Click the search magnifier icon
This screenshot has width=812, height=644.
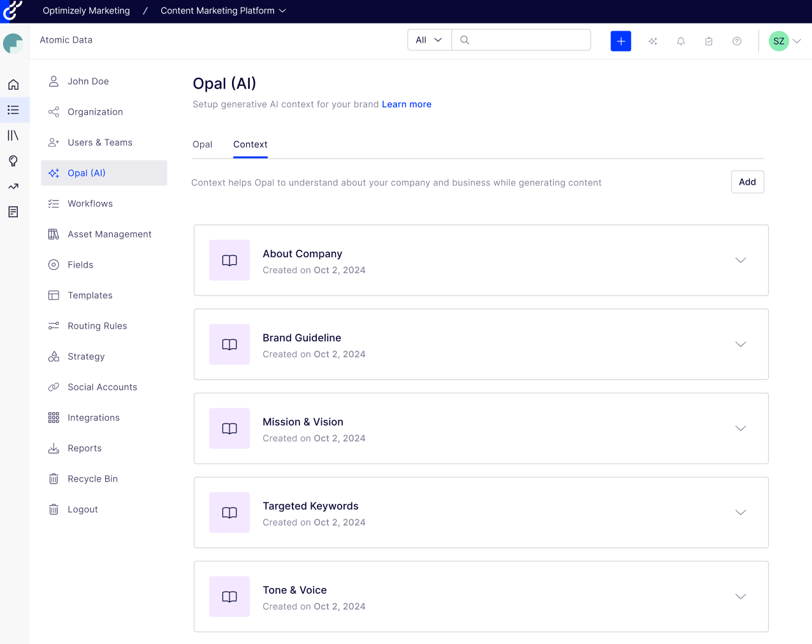coord(465,40)
